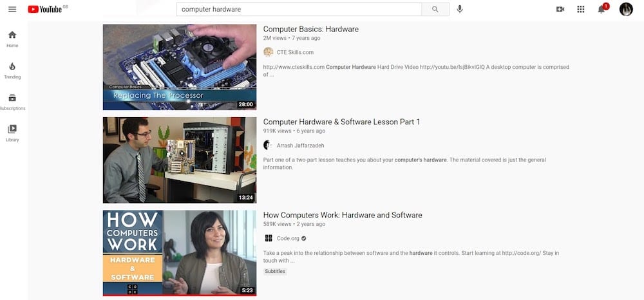This screenshot has width=644, height=300.
Task: Click 'How Computers Work' video thumbnail
Action: tap(180, 253)
